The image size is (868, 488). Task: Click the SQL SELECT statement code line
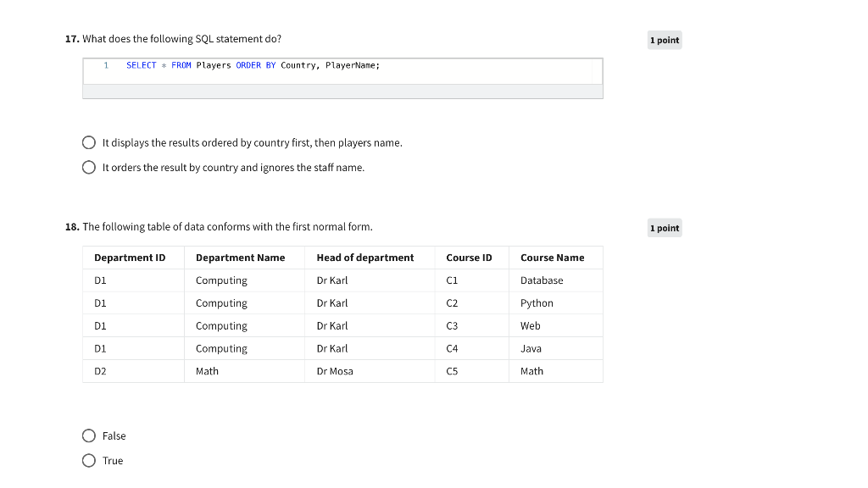click(x=253, y=65)
